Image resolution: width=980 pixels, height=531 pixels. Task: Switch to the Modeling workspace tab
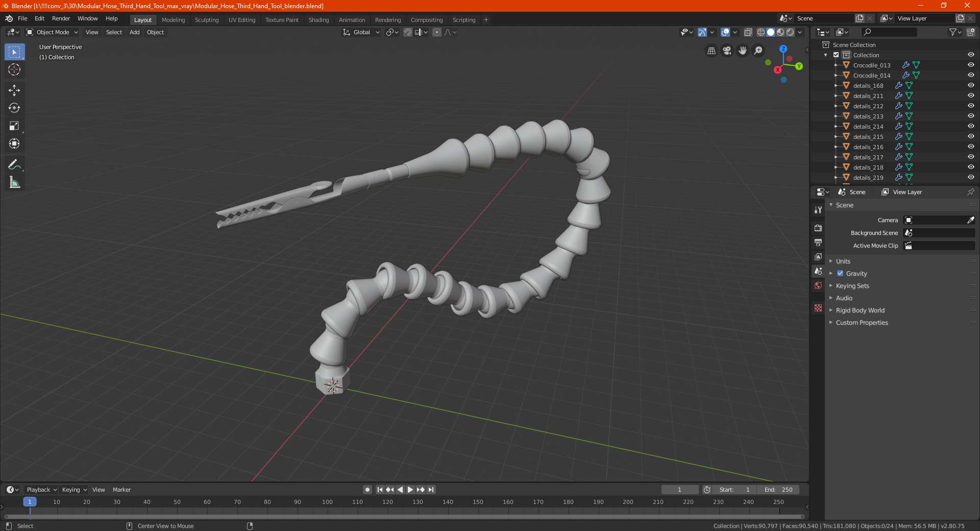pyautogui.click(x=173, y=20)
